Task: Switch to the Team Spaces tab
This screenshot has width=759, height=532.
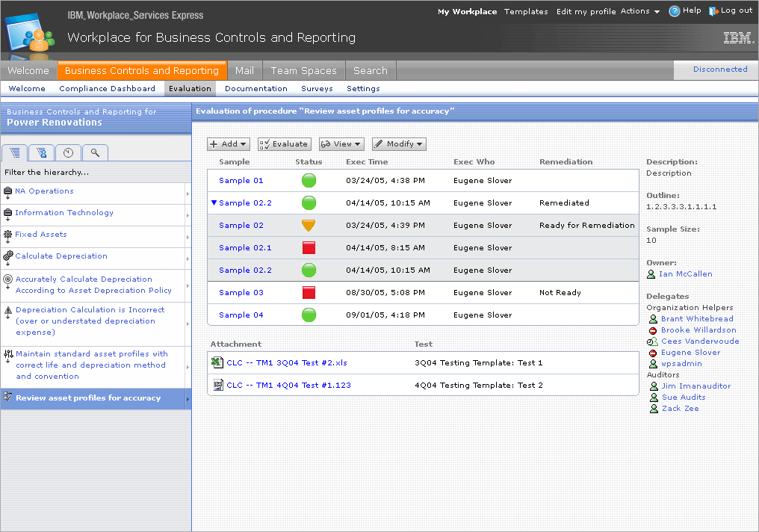Action: click(x=303, y=70)
